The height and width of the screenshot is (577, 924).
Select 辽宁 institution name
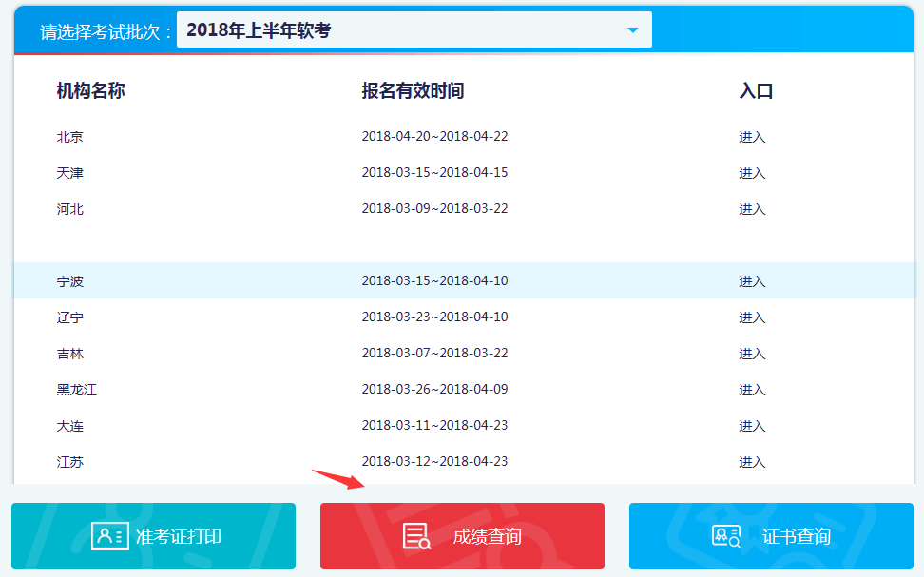click(70, 317)
